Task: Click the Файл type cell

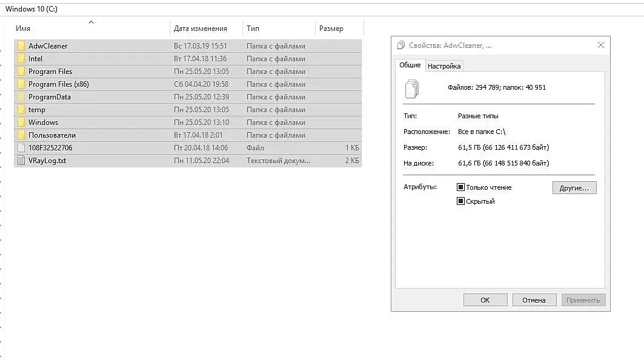Action: (x=255, y=147)
